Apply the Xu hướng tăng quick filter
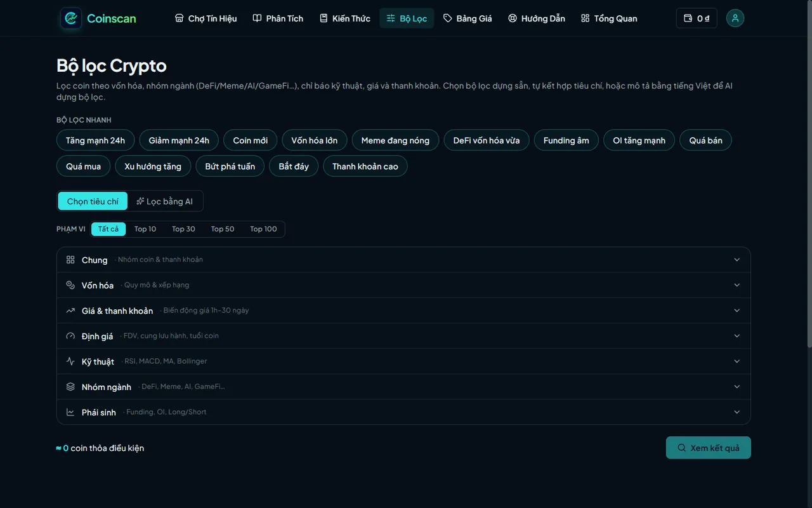Viewport: 812px width, 508px height. [x=153, y=166]
